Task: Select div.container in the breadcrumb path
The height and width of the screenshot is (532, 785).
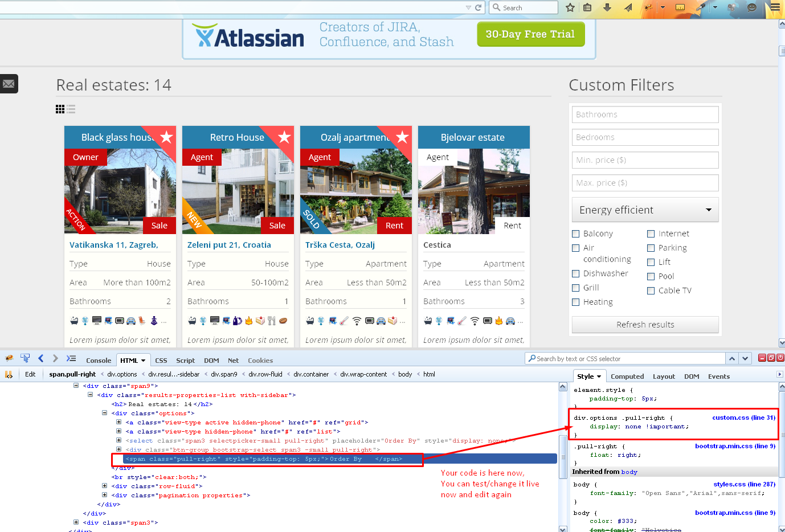Action: point(311,374)
